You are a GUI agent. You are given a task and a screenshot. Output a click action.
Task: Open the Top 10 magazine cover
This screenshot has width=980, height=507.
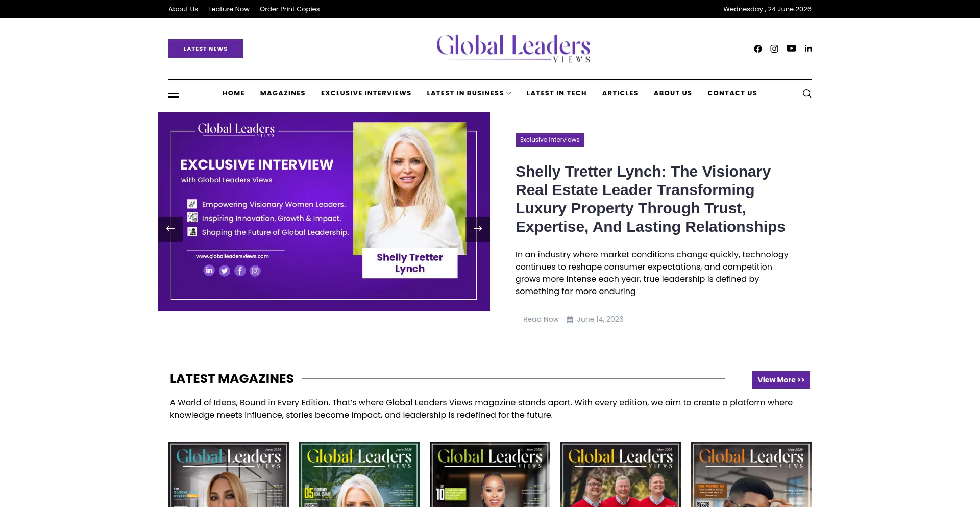coord(490,474)
